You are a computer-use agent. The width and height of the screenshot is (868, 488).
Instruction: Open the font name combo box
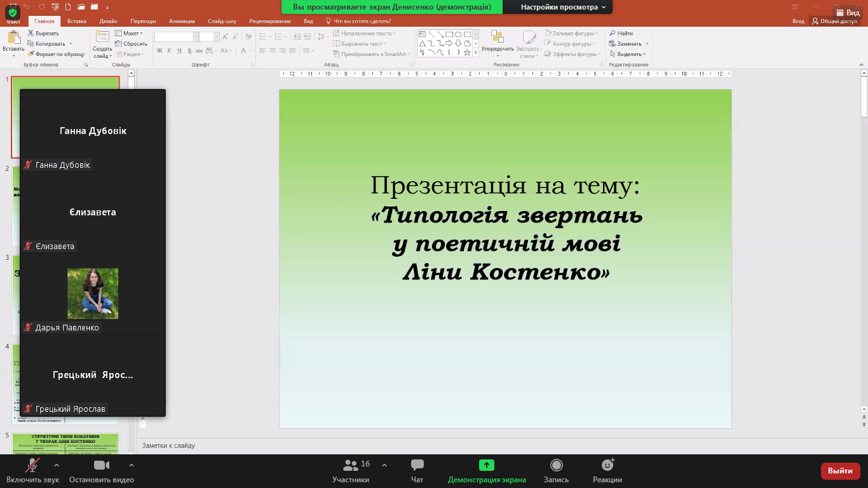point(177,37)
